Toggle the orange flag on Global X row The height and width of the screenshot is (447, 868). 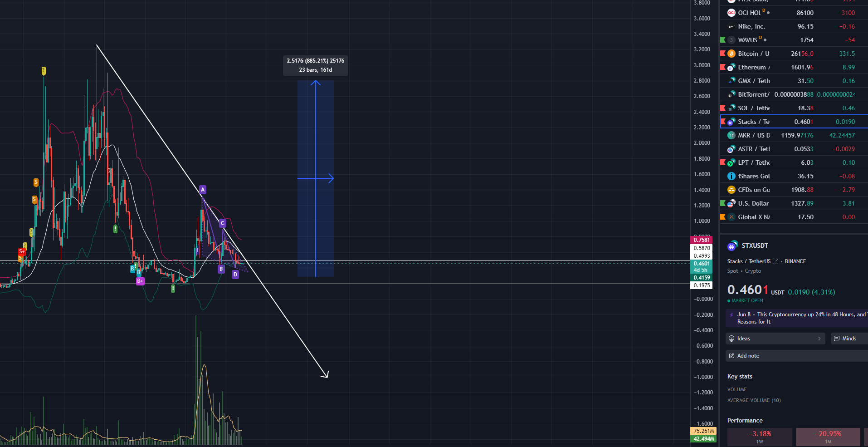point(723,217)
